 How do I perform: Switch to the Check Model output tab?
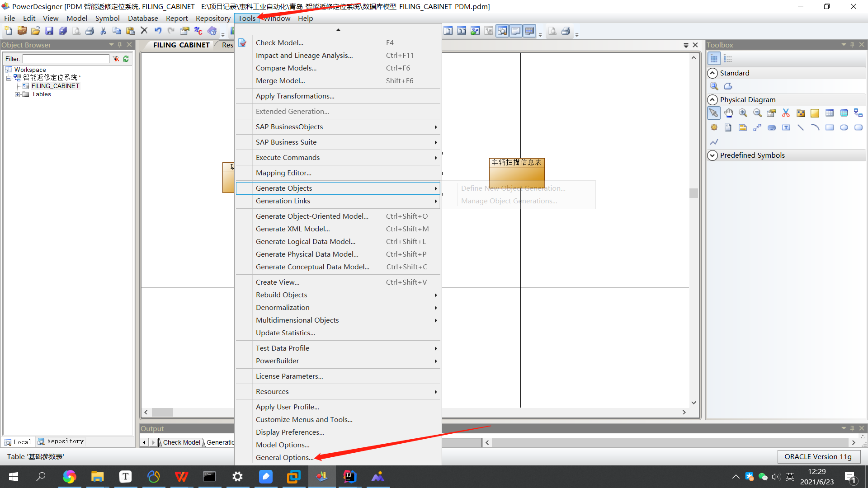pyautogui.click(x=181, y=442)
